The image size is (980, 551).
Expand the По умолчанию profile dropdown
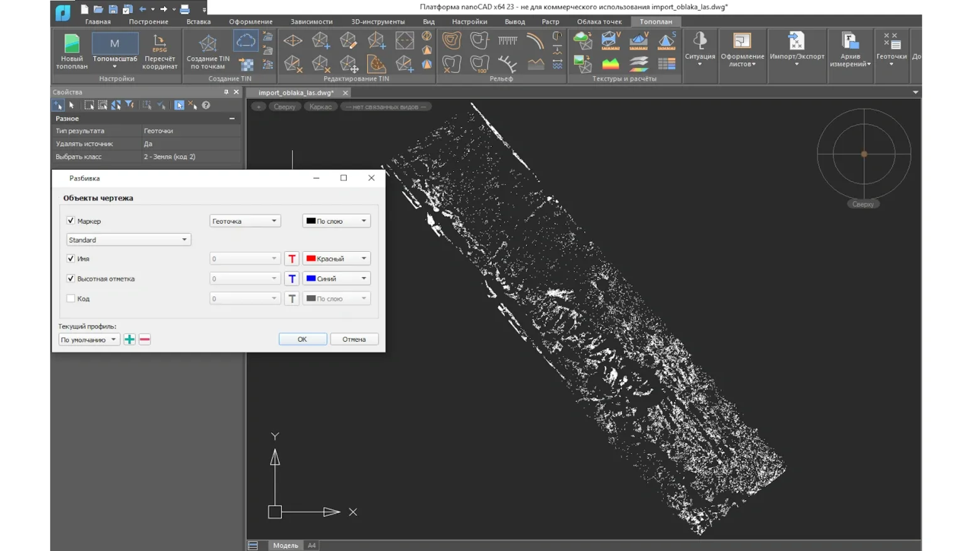89,340
